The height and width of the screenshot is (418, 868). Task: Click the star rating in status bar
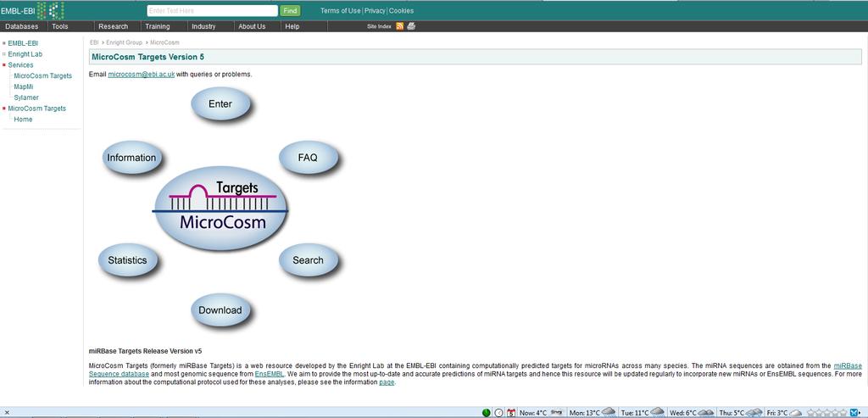pyautogui.click(x=826, y=412)
